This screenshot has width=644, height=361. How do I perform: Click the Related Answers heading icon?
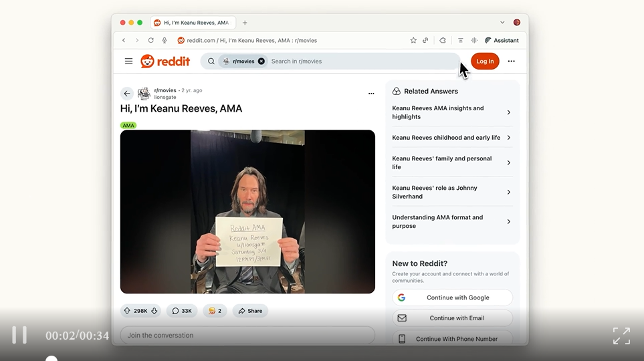pos(397,91)
